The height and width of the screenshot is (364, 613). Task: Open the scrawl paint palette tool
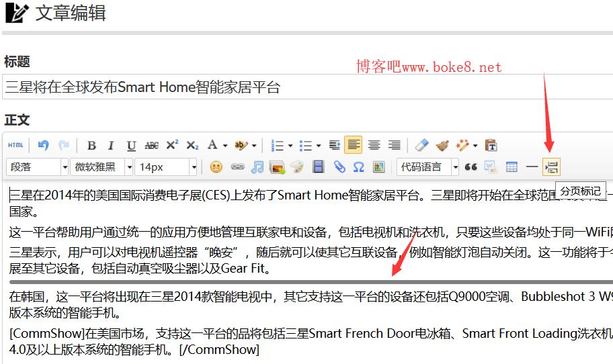tap(297, 167)
